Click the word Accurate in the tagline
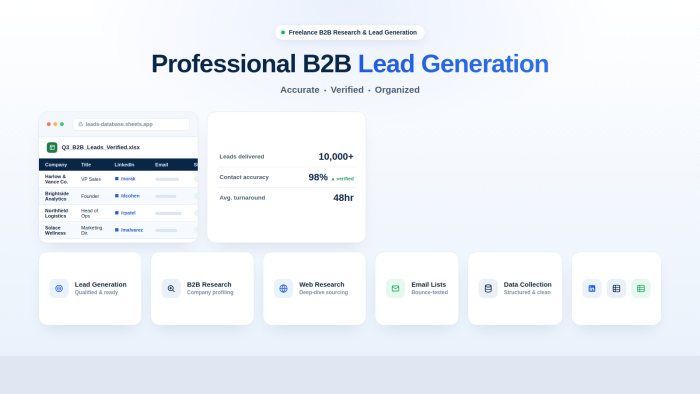The width and height of the screenshot is (700, 394). 300,90
